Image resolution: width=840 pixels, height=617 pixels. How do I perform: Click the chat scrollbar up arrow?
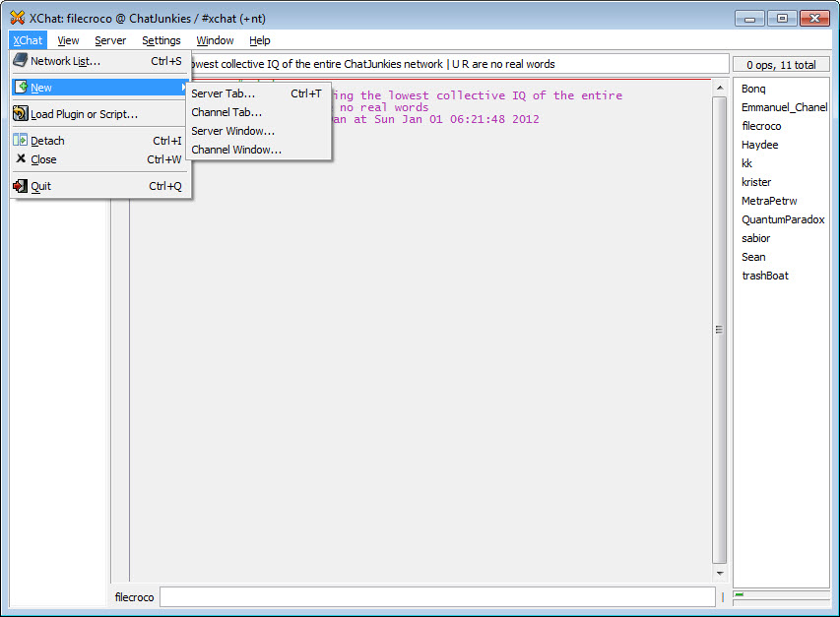coord(720,88)
